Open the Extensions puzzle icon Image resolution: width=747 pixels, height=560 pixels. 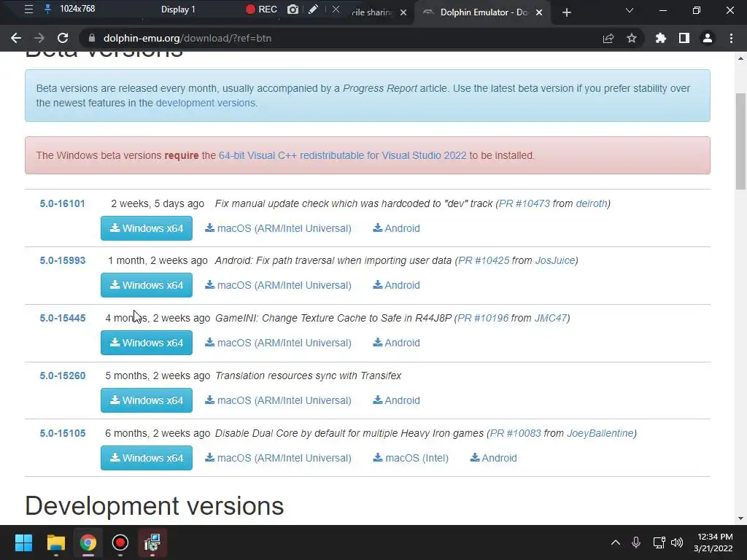pos(661,38)
